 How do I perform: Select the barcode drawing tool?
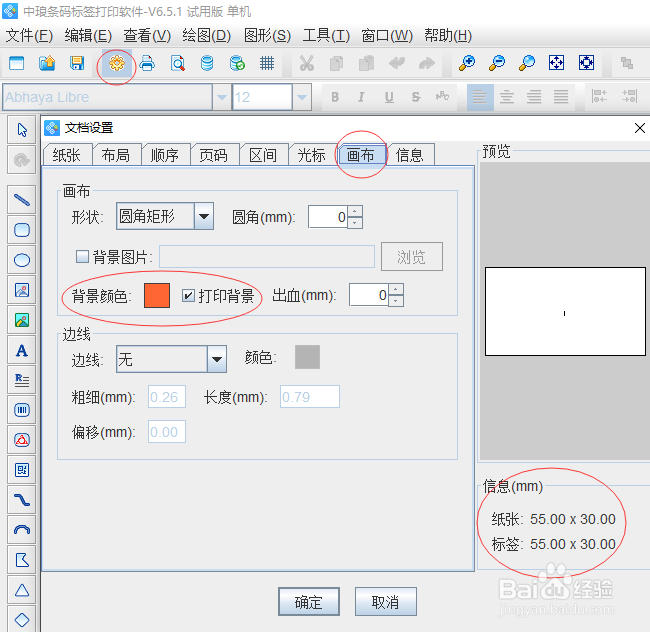tap(22, 410)
